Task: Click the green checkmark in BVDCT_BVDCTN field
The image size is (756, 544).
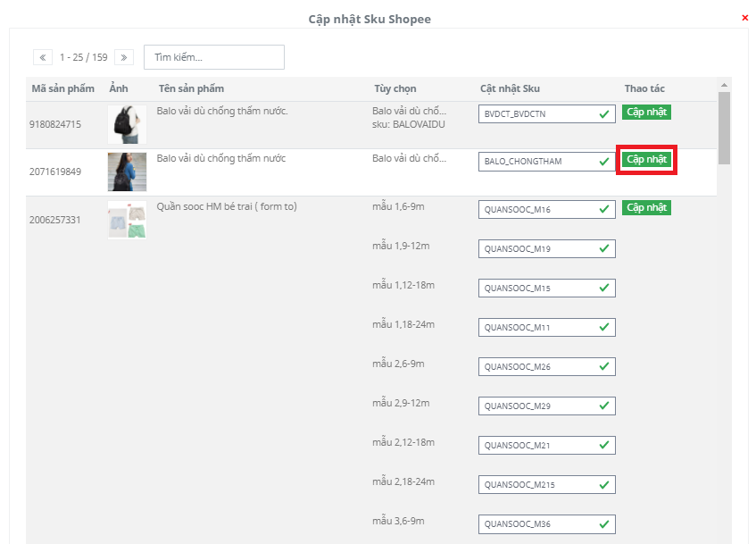Action: [x=604, y=113]
